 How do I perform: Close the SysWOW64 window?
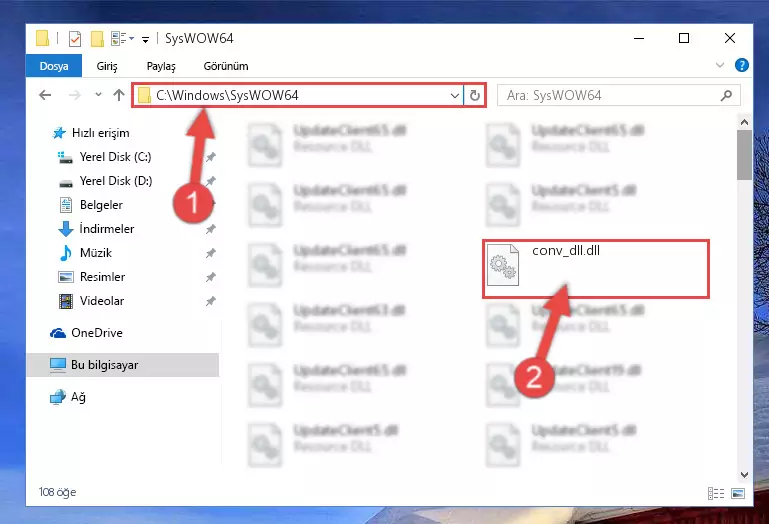tap(730, 38)
